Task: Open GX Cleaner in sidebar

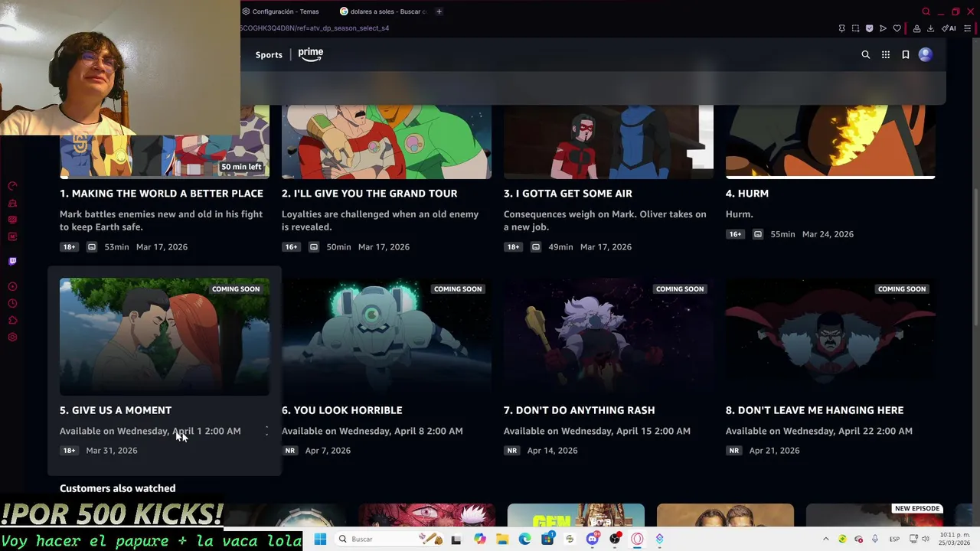Action: click(x=12, y=203)
